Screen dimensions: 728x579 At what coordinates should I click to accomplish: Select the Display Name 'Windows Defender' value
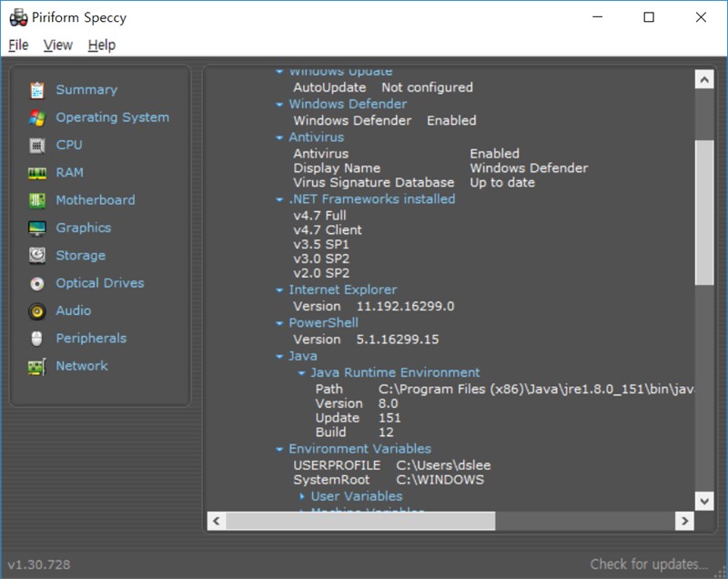[x=529, y=168]
